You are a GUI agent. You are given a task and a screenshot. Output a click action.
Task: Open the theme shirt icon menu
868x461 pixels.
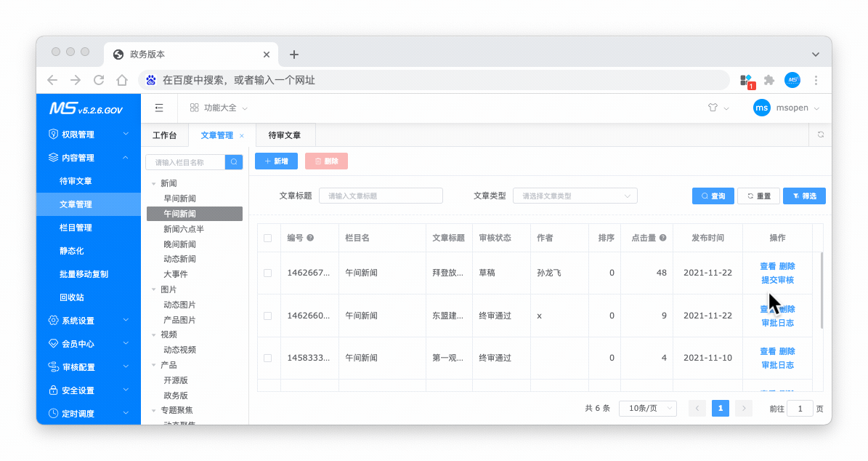coord(713,108)
